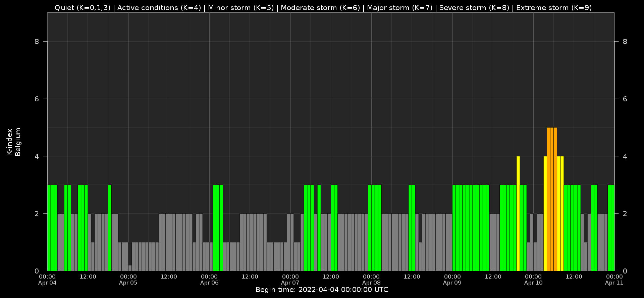Click the "Minor storm (K=5)" legend text
The height and width of the screenshot is (298, 644).
(241, 8)
